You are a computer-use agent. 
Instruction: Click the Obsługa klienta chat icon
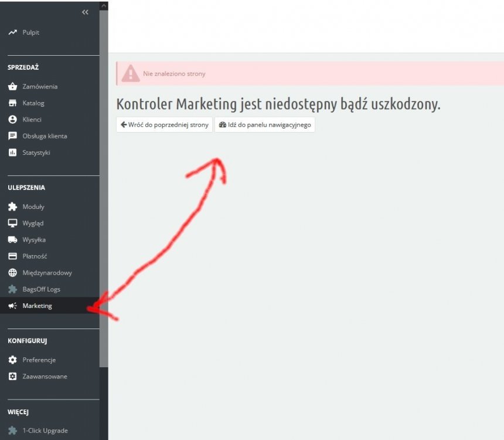click(12, 136)
